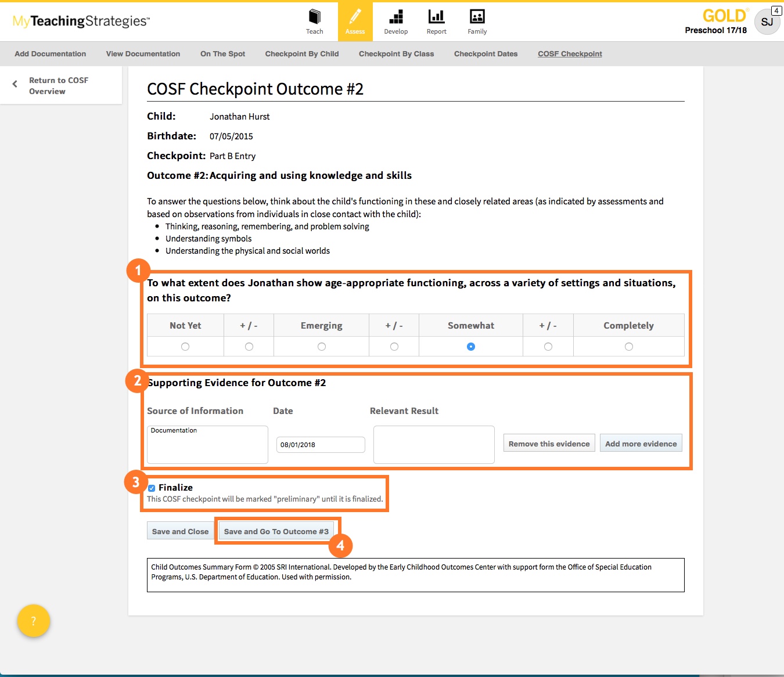
Task: Click the back arrow beside Return to COSF Overview
Action: pyautogui.click(x=15, y=84)
